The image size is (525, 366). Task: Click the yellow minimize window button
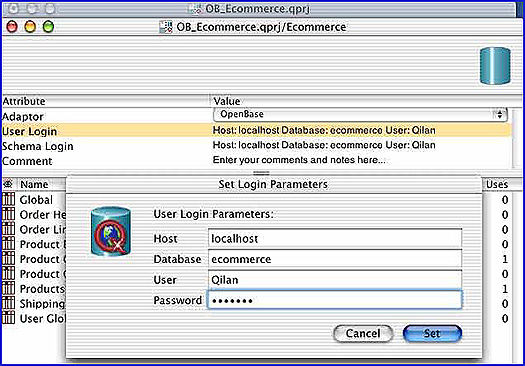30,26
